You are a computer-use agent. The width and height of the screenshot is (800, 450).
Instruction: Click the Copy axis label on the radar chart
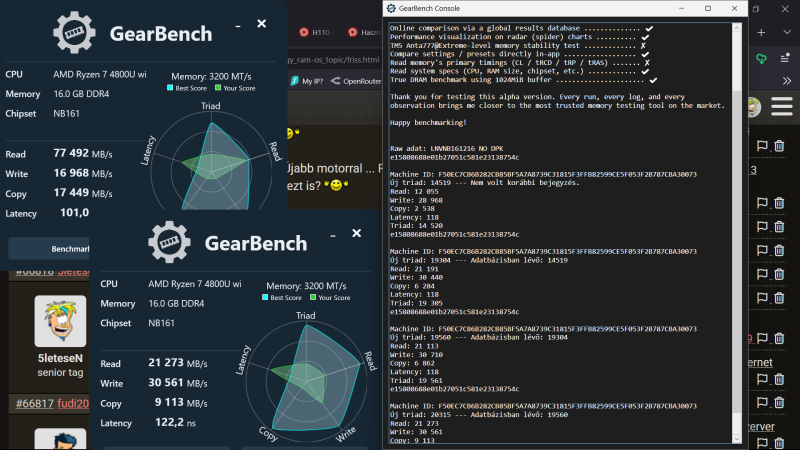[269, 434]
